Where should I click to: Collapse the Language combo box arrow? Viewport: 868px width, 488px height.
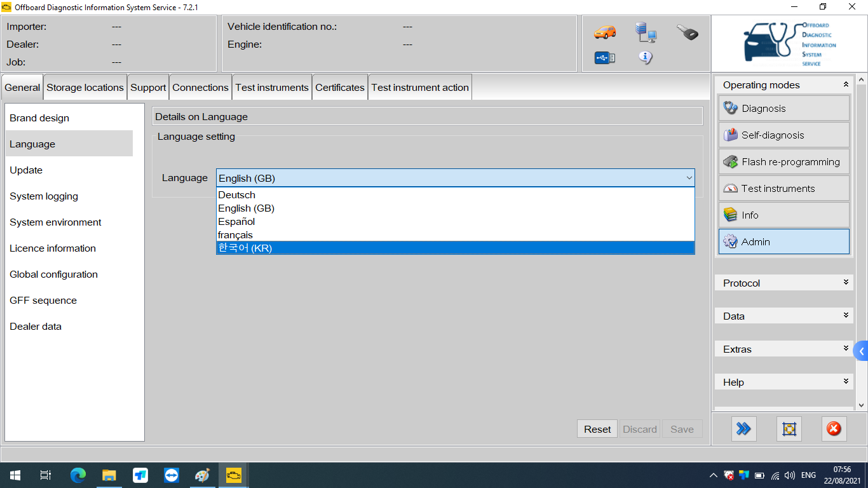coord(689,179)
